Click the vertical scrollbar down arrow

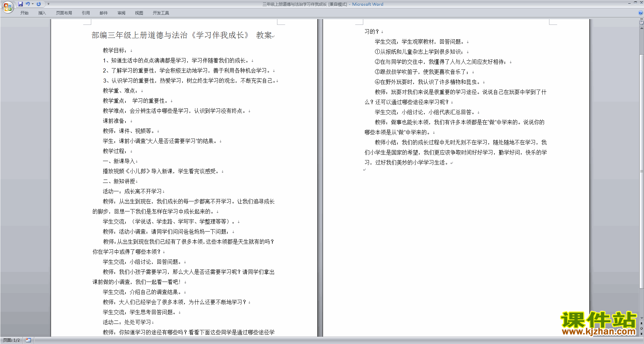pyautogui.click(x=641, y=318)
